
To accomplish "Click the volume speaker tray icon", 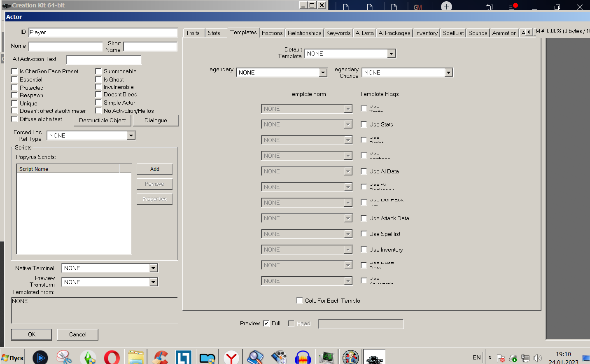I will (x=537, y=358).
